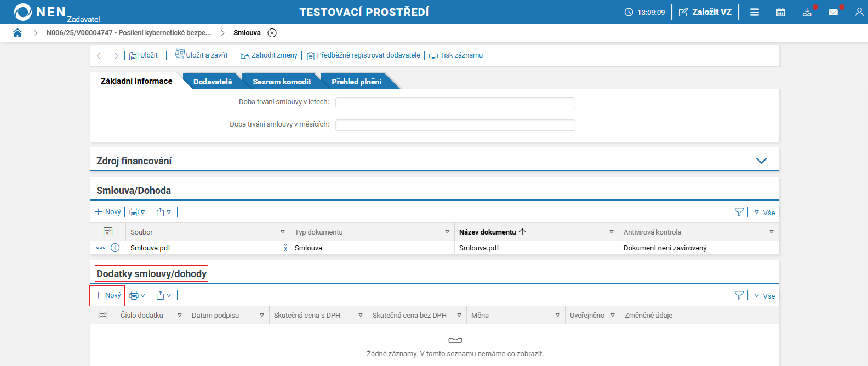Add Nový in Dodatky smlouvy/dohody section
The image size is (868, 366).
(x=108, y=295)
